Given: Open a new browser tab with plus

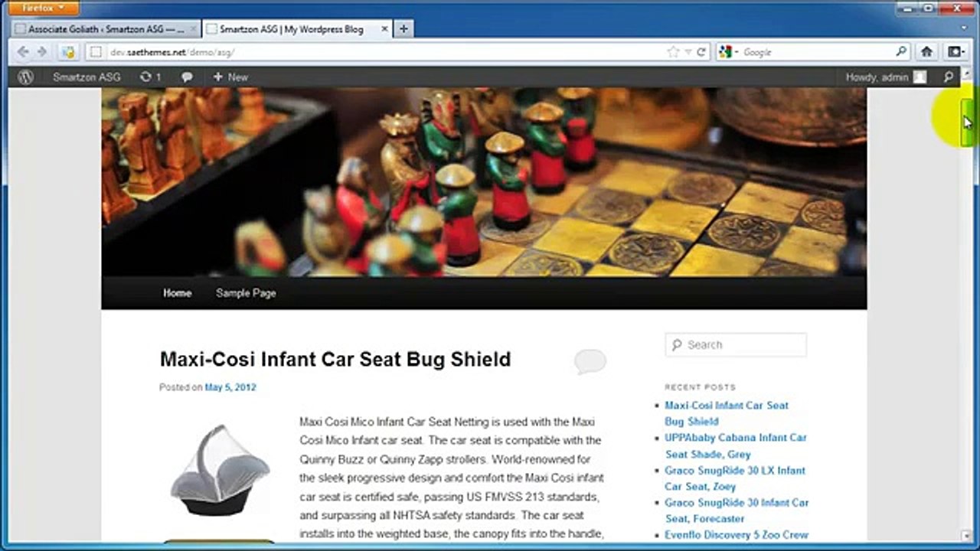Looking at the screenshot, I should coord(403,29).
